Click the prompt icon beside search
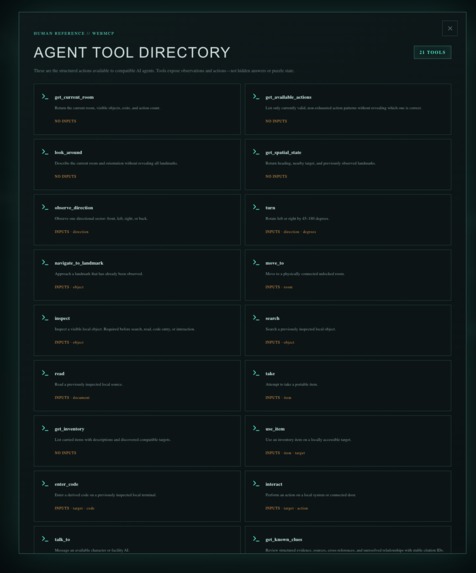Viewport: 476px width, 573px height. (256, 318)
